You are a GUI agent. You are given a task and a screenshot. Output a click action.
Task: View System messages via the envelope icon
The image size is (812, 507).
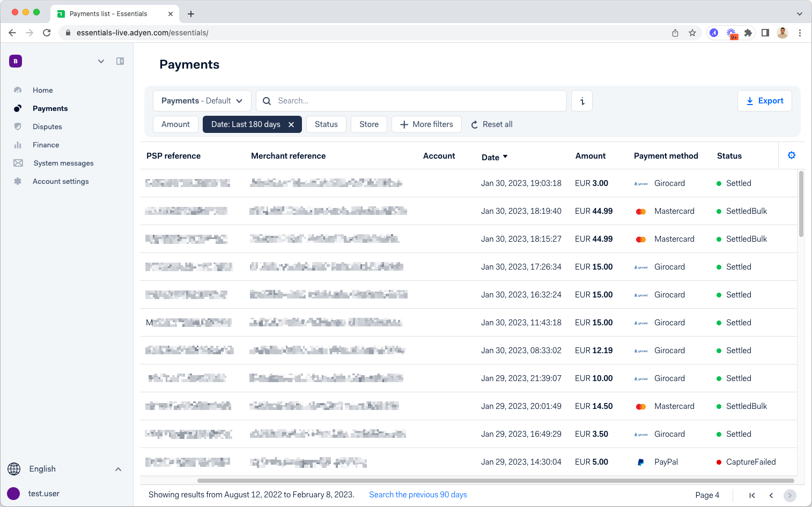(18, 163)
